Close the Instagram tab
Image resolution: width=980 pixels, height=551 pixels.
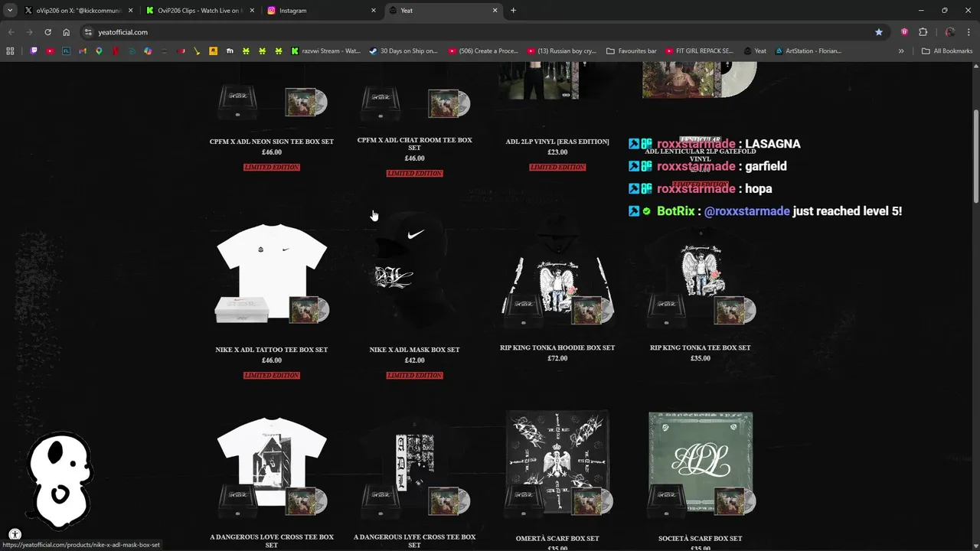click(374, 11)
